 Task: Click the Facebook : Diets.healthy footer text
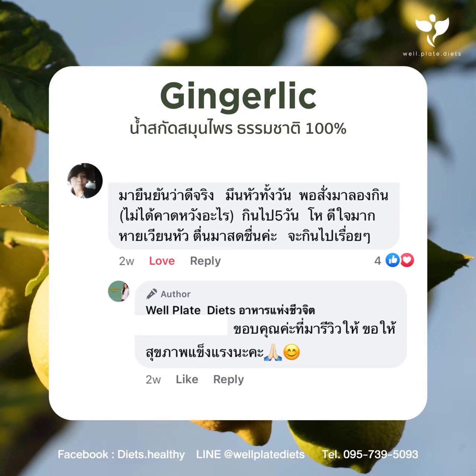pyautogui.click(x=121, y=454)
